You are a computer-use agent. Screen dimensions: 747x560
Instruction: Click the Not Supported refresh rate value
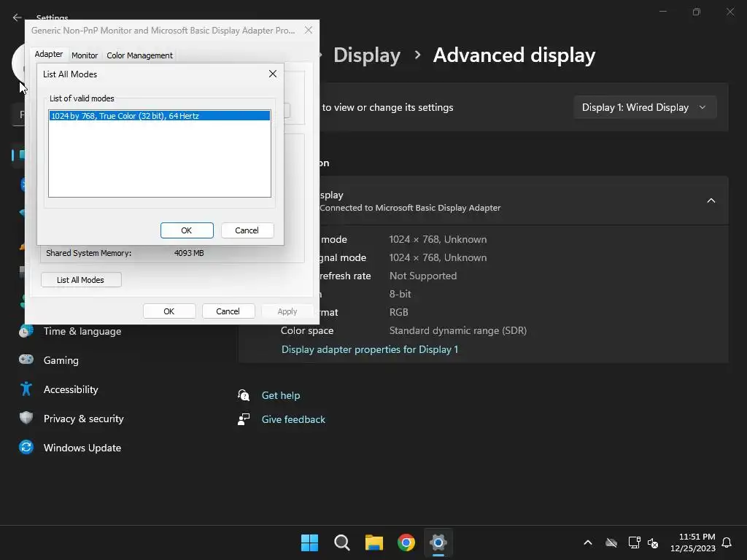[x=423, y=276]
